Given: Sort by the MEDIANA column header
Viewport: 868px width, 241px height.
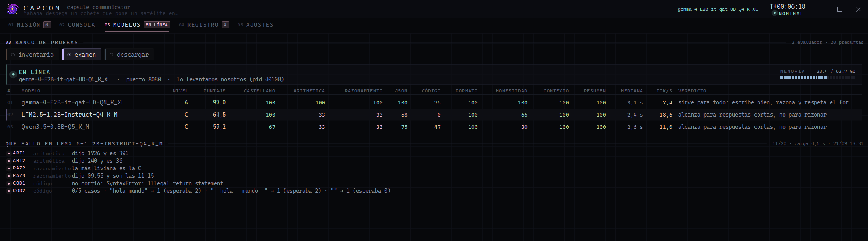Looking at the screenshot, I should (632, 91).
